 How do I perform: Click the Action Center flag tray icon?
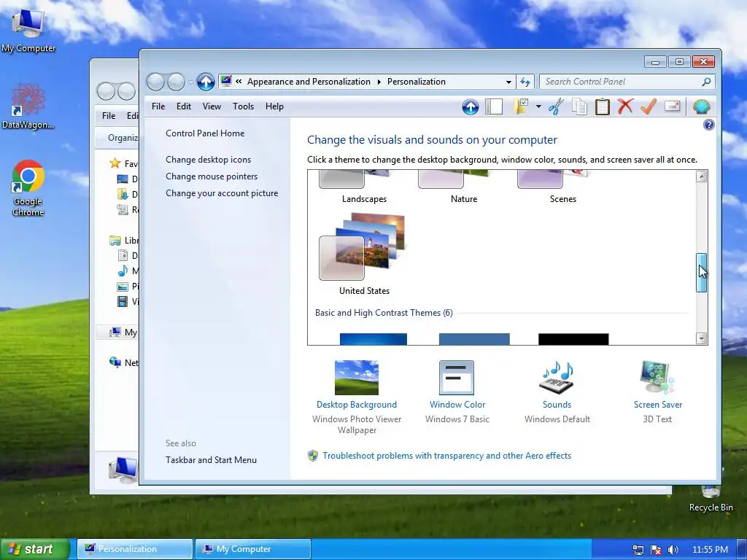tap(656, 550)
